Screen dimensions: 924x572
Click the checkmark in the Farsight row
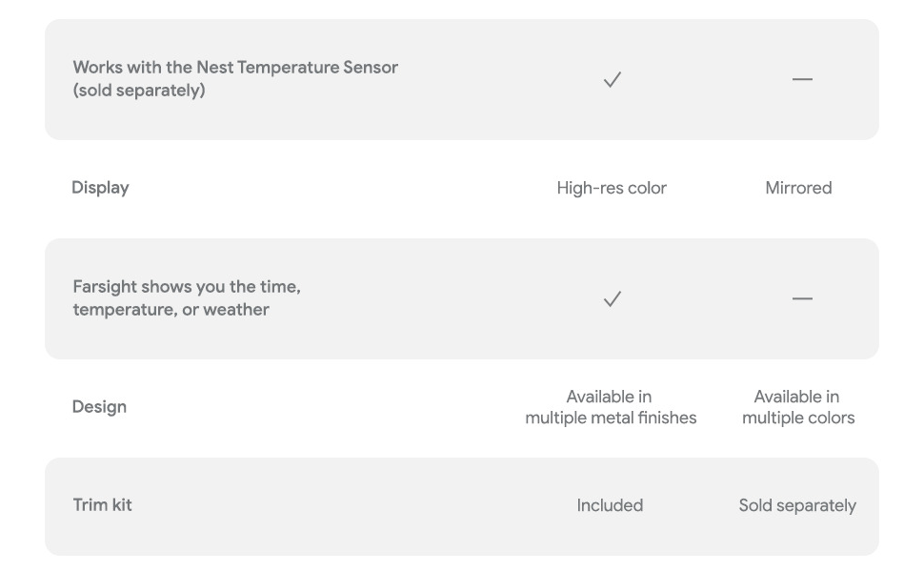point(612,299)
